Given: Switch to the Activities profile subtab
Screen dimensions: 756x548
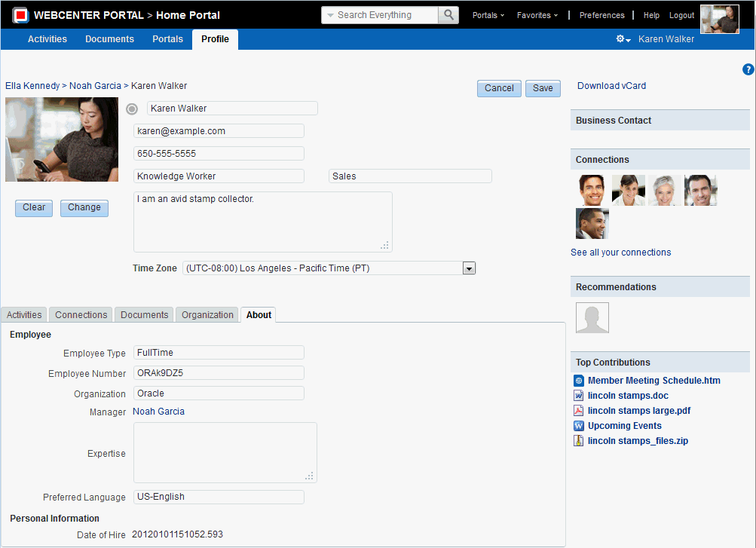Looking at the screenshot, I should (24, 315).
